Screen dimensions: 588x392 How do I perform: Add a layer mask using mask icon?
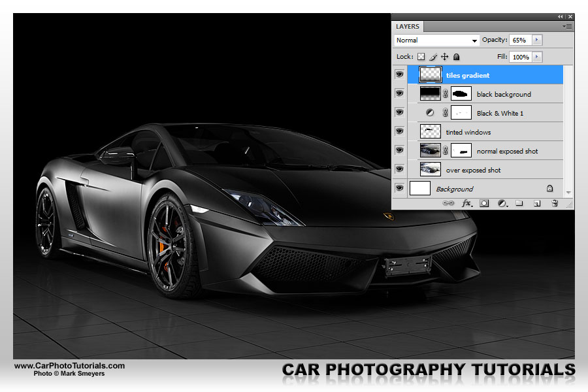(484, 203)
